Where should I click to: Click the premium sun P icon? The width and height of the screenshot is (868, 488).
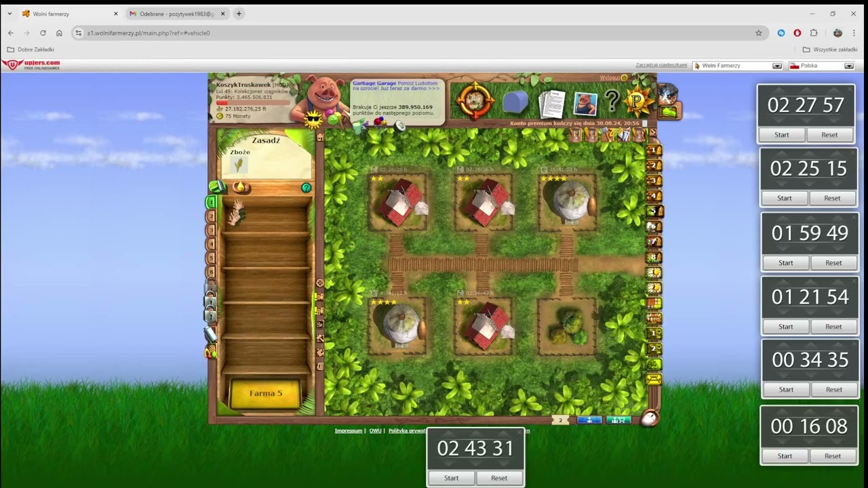(x=637, y=101)
